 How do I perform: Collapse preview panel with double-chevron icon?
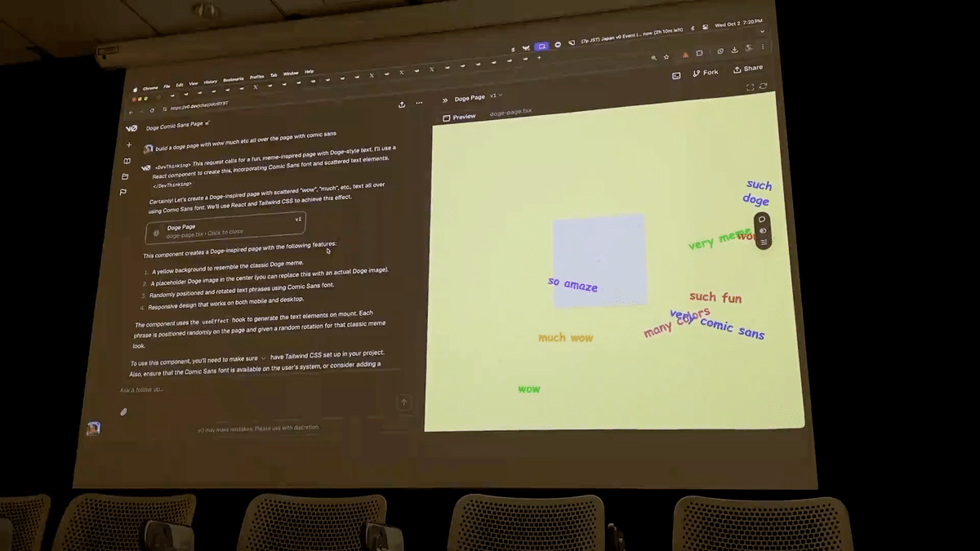point(445,100)
